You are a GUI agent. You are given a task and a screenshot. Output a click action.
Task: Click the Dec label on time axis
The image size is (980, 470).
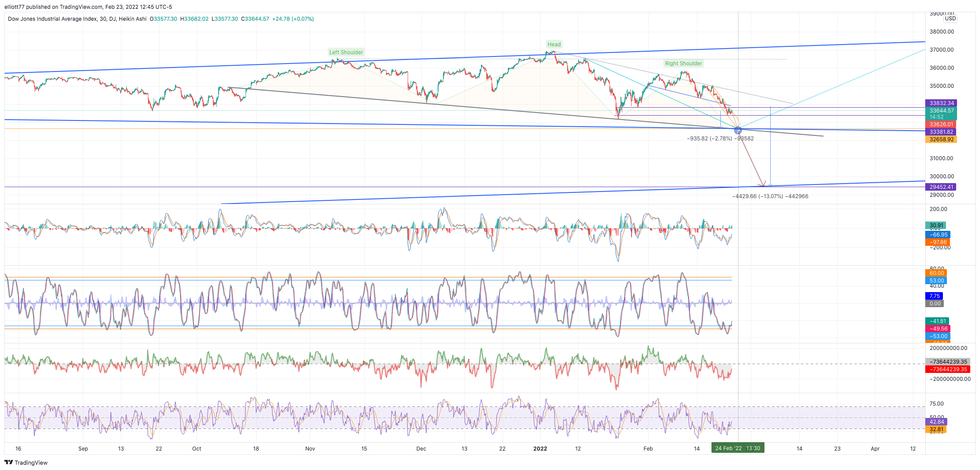coord(421,449)
